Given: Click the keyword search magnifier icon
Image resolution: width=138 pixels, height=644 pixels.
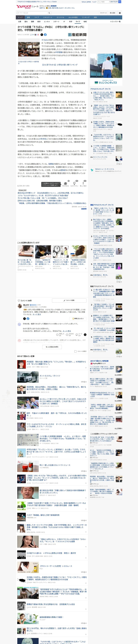Looking at the screenshot, I should pos(49,13).
